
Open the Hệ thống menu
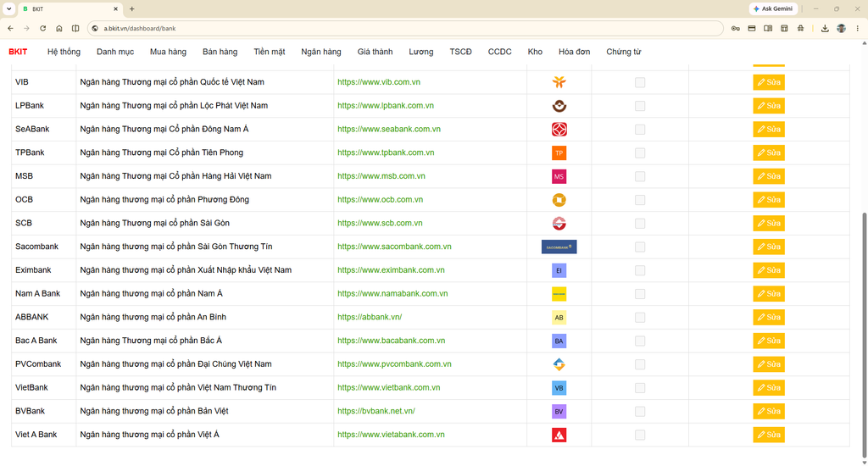[64, 52]
